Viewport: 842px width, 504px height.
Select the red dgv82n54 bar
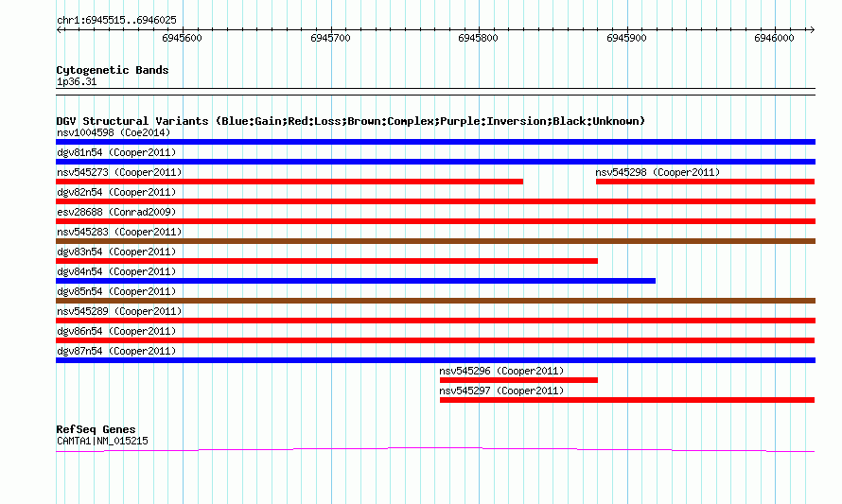pos(435,201)
